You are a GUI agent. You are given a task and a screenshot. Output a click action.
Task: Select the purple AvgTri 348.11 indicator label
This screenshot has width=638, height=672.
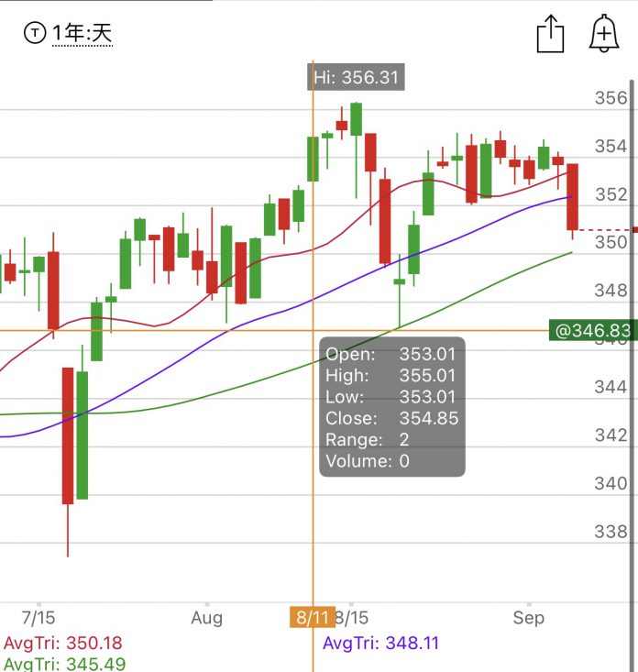coord(380,644)
